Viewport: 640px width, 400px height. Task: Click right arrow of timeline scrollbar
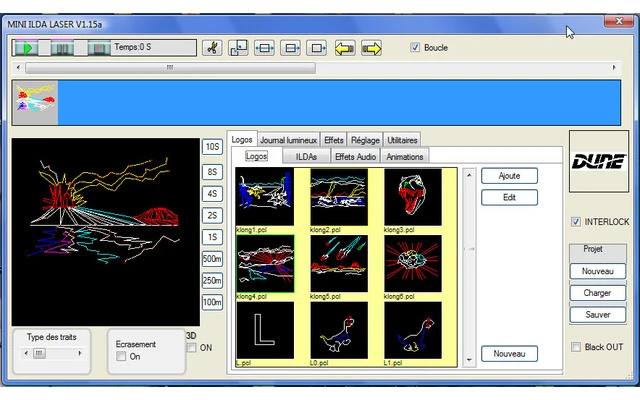614,67
